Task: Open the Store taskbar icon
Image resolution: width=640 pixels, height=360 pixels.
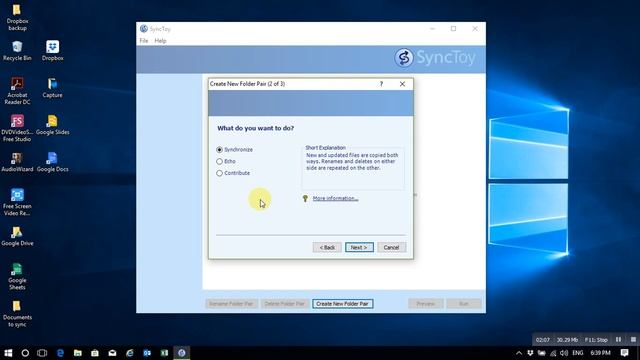Action: (95, 353)
